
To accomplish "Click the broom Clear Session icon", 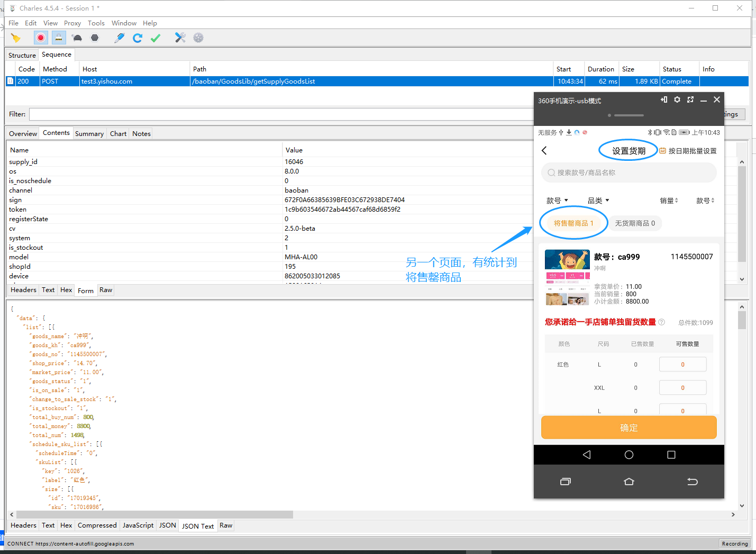I will point(16,38).
